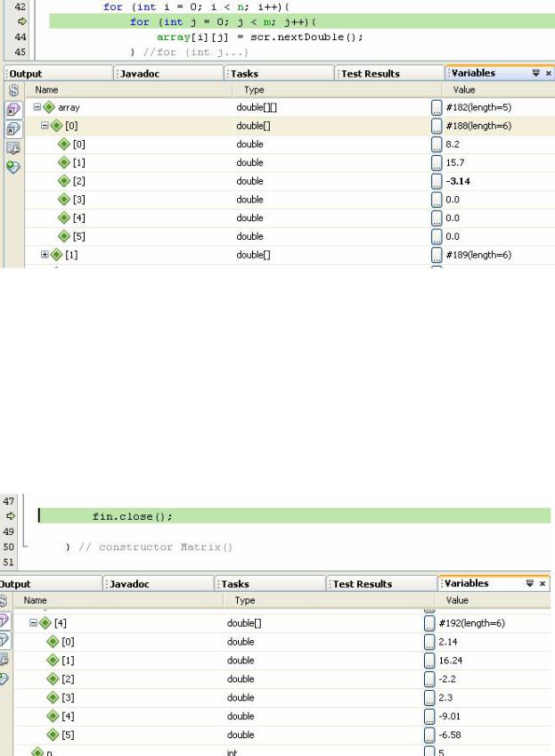Click the program counter arrow beside the for j loop line
This screenshot has width=555, height=756.
pos(21,21)
